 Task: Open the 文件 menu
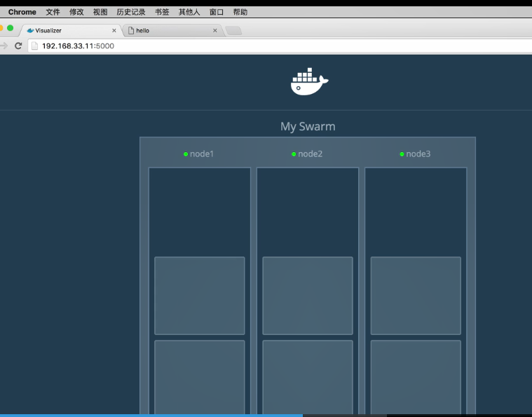pyautogui.click(x=53, y=12)
